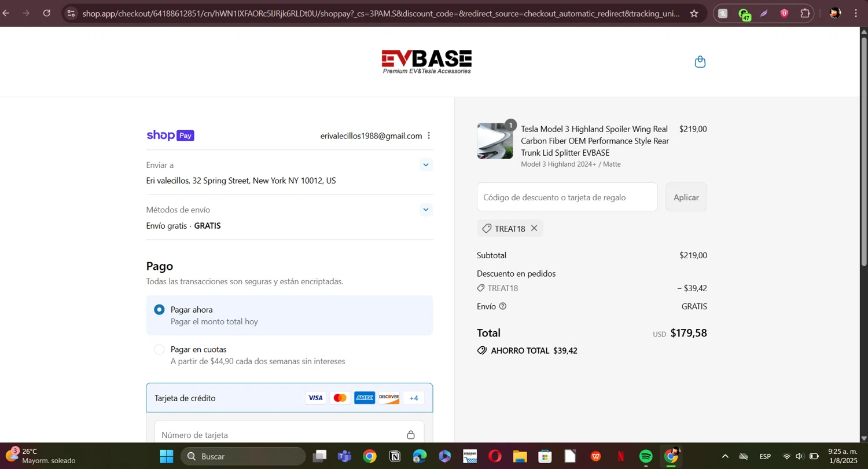
Task: Show the +4 additional card brands
Action: 414,398
